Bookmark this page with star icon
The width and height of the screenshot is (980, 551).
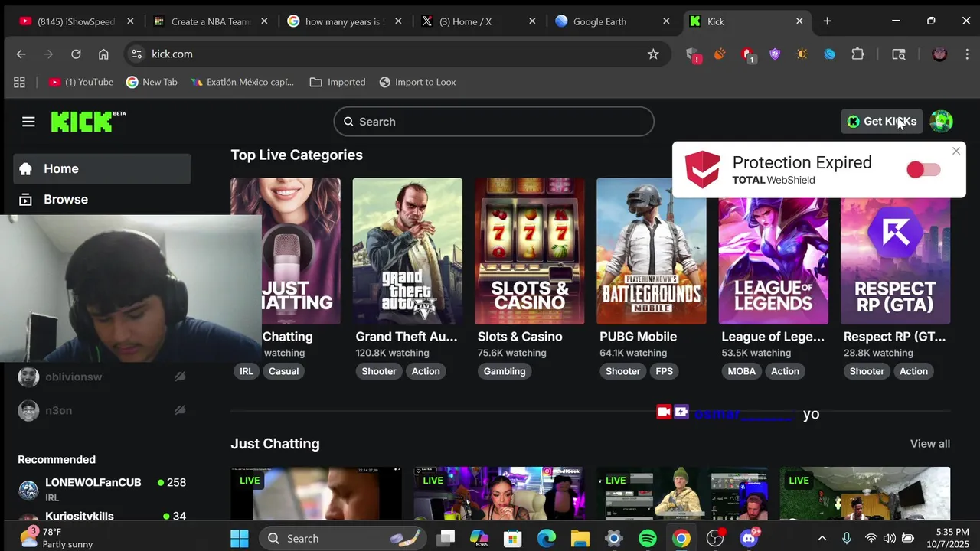pyautogui.click(x=653, y=54)
